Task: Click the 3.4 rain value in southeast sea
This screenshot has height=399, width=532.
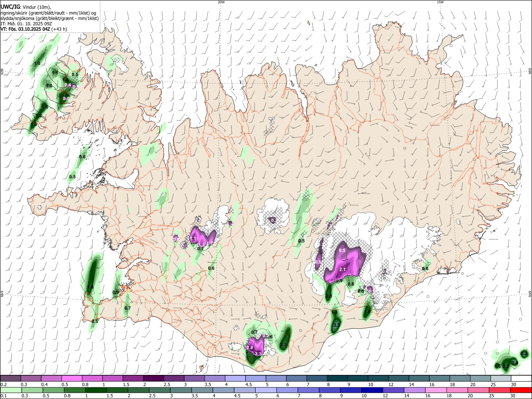Action: [515, 363]
